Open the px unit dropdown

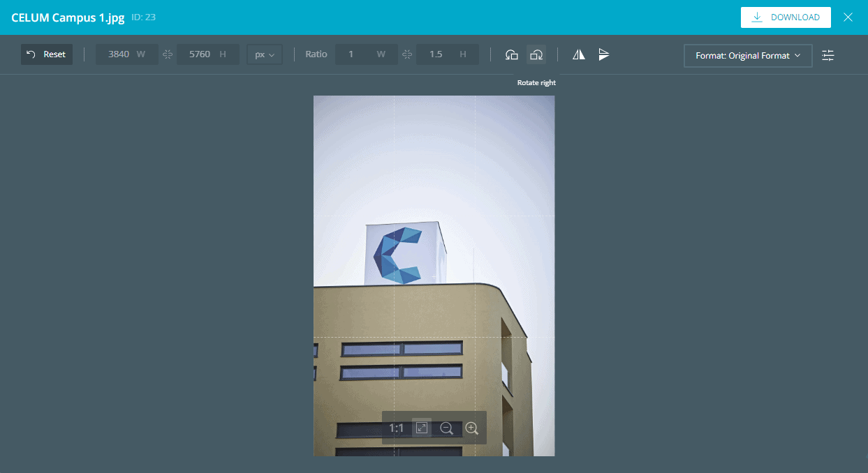[x=265, y=54]
